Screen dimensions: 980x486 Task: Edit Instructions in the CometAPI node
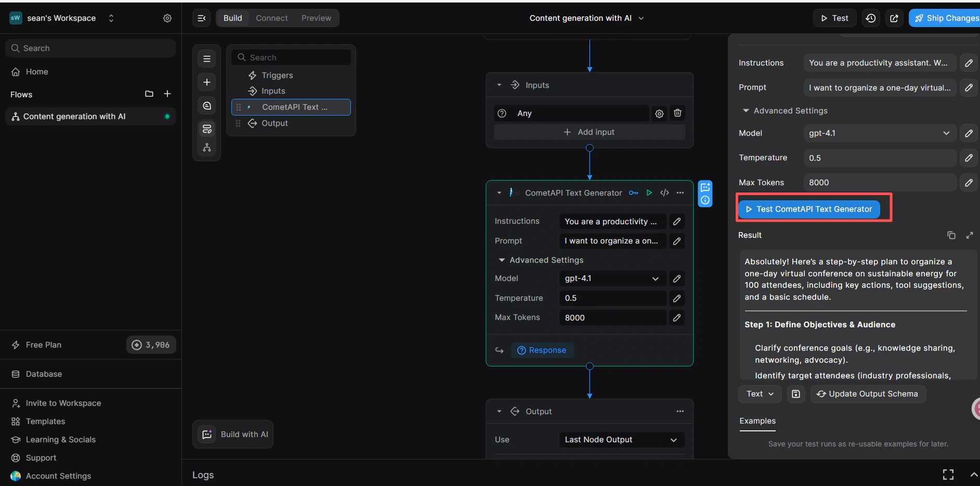[x=677, y=222]
